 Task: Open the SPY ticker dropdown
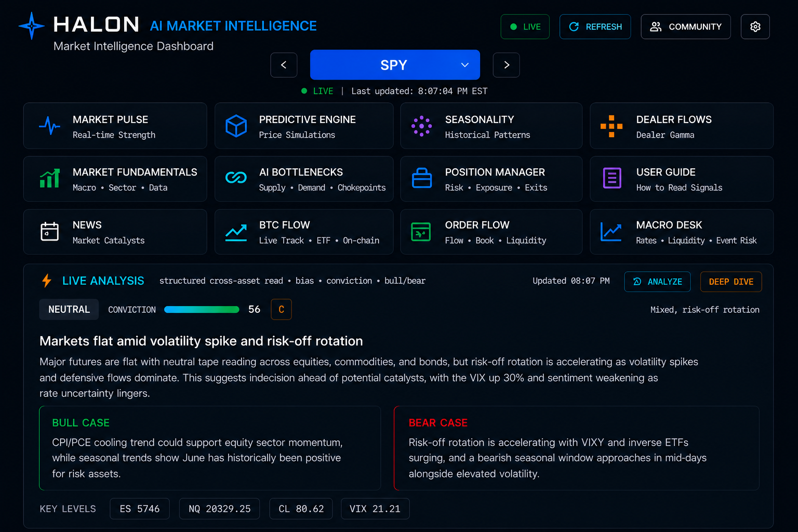point(395,65)
